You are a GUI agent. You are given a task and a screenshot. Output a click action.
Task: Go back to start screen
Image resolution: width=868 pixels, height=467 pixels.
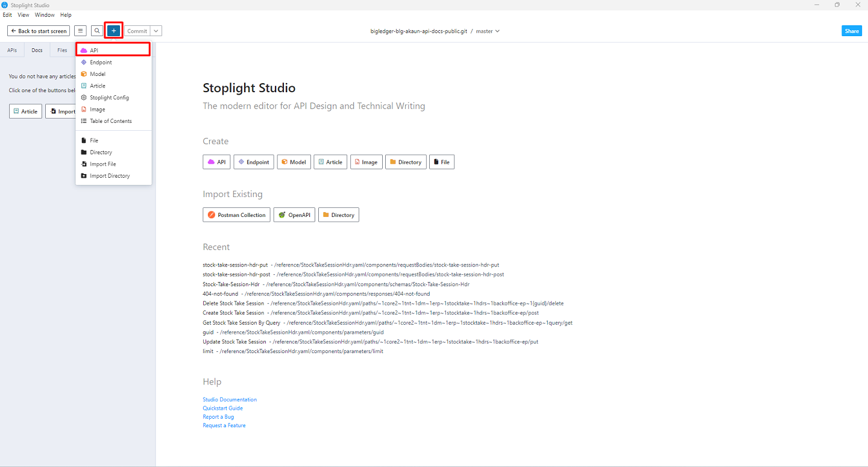[39, 31]
